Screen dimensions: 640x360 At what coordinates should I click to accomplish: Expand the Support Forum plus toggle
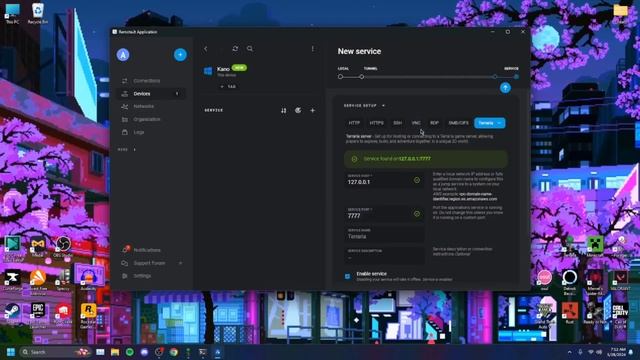(180, 263)
